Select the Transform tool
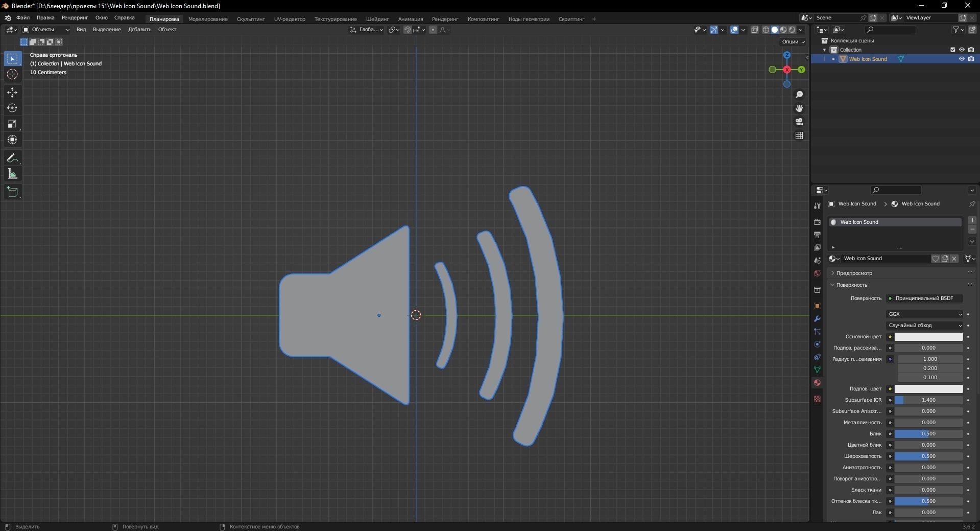Screen dimensions: 980x531 (12, 140)
